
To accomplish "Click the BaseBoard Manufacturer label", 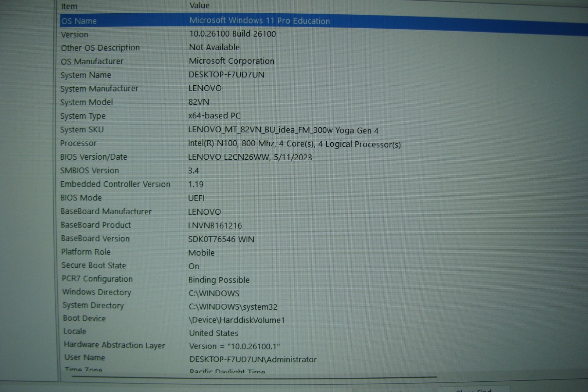I will pyautogui.click(x=106, y=211).
